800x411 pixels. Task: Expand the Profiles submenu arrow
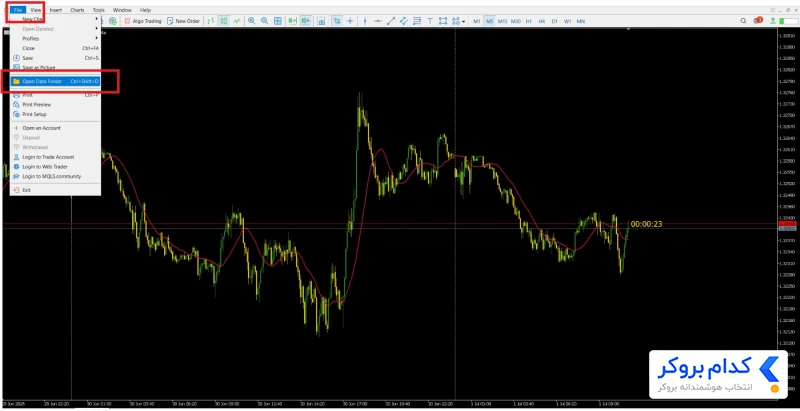point(96,38)
